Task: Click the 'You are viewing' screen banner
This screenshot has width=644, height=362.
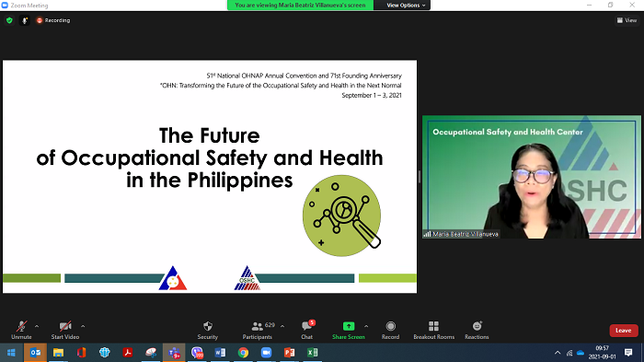Action: (300, 5)
